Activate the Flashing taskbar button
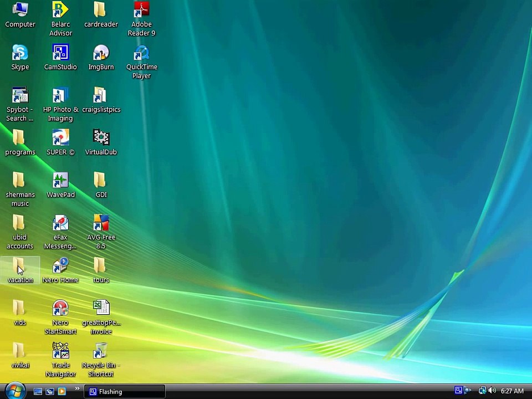 tap(124, 392)
